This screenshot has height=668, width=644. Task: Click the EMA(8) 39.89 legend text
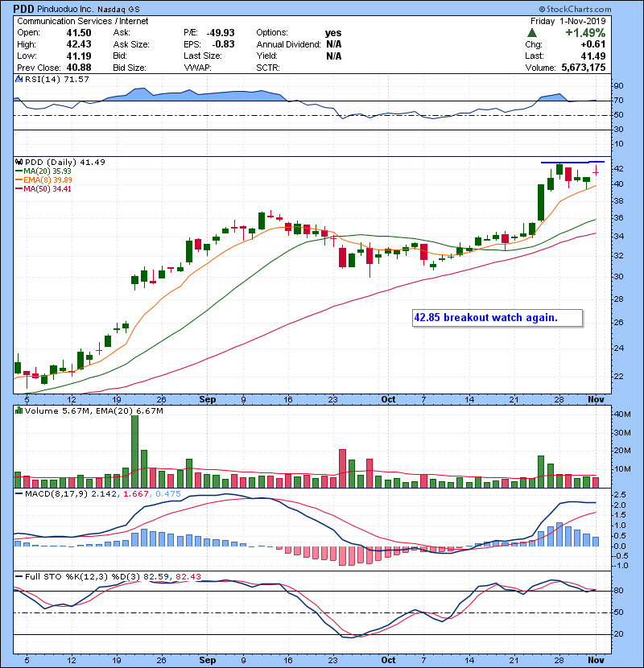click(x=47, y=179)
